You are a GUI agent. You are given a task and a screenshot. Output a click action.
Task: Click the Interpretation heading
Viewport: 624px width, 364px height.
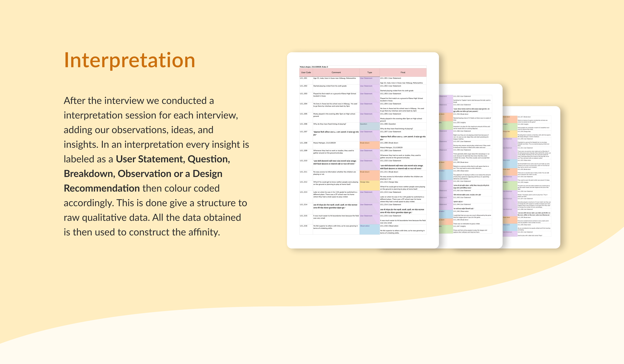click(x=130, y=60)
